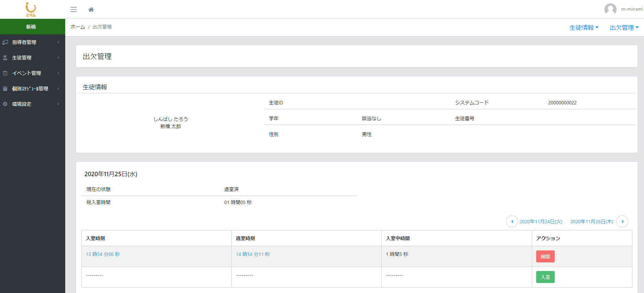Open the 生徒情報 dropdown menu
Viewport: 644px width, 293px height.
tap(584, 28)
